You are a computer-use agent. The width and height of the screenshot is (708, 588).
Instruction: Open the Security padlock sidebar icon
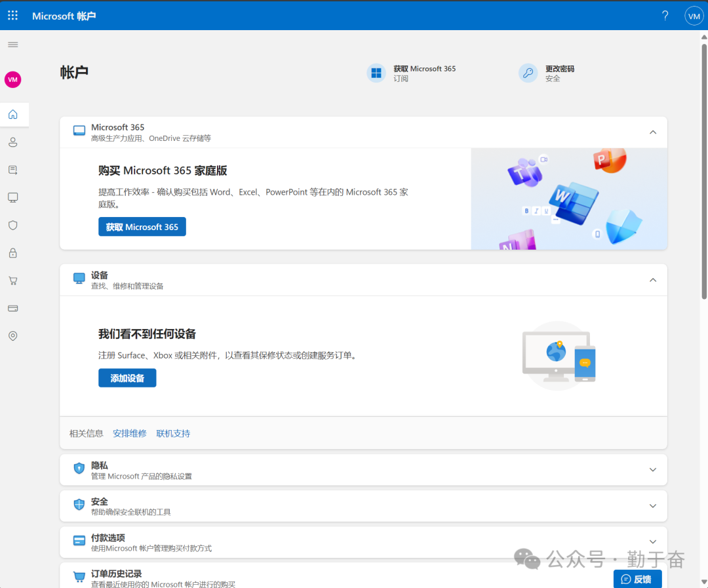[13, 253]
